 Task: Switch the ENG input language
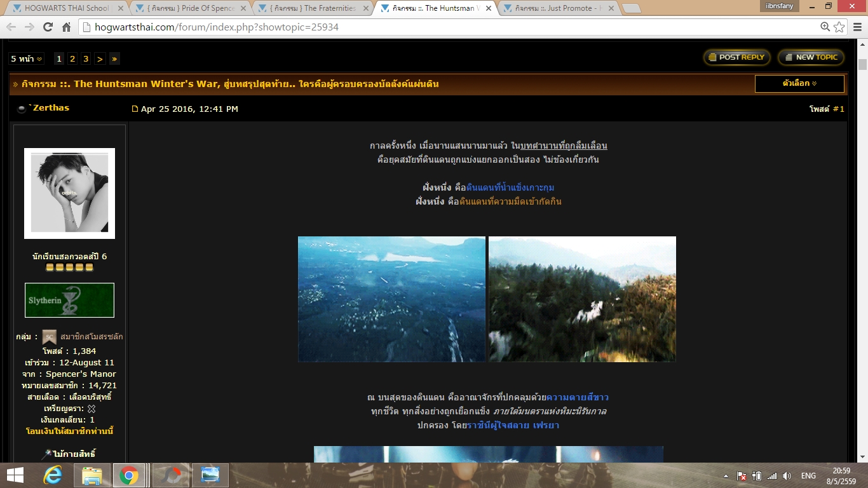(808, 476)
